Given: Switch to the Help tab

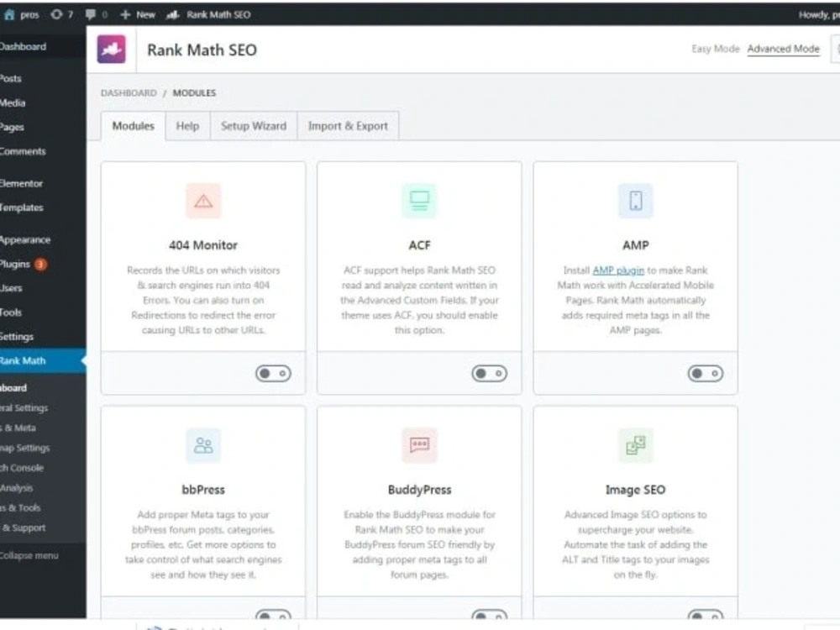Looking at the screenshot, I should coord(187,126).
